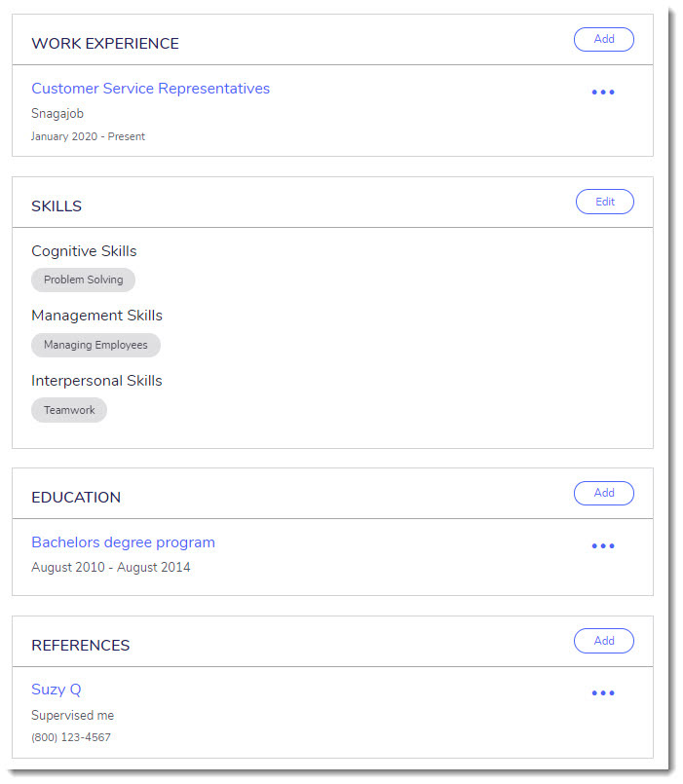Click Add button in Work Experience section

click(x=604, y=39)
